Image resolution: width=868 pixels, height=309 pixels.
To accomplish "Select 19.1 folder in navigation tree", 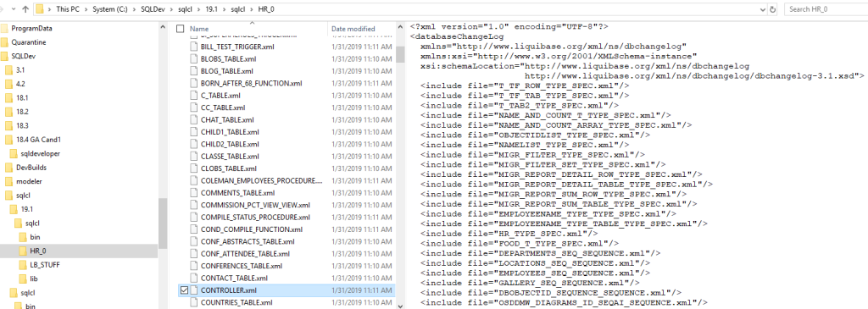I will point(27,209).
